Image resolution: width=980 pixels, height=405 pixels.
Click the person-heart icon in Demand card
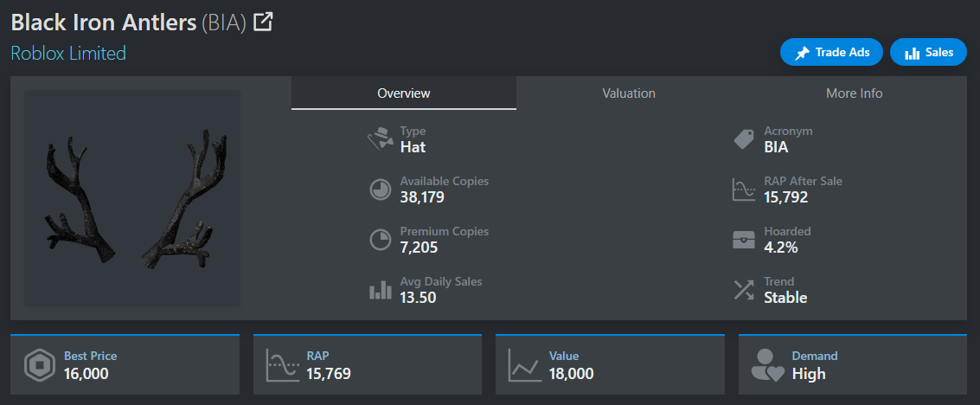(767, 365)
